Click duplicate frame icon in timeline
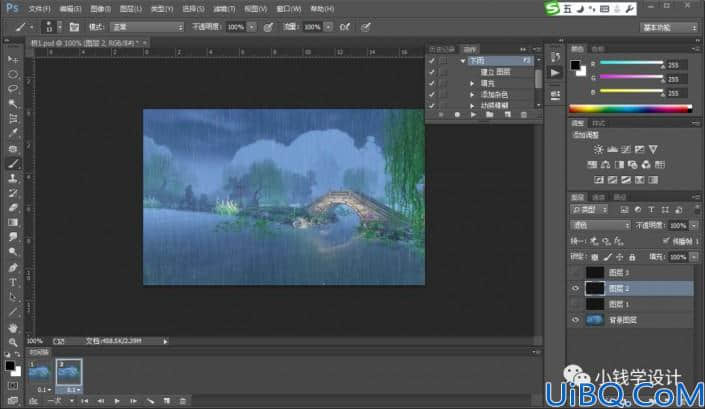Image resolution: width=705 pixels, height=409 pixels. [x=167, y=401]
